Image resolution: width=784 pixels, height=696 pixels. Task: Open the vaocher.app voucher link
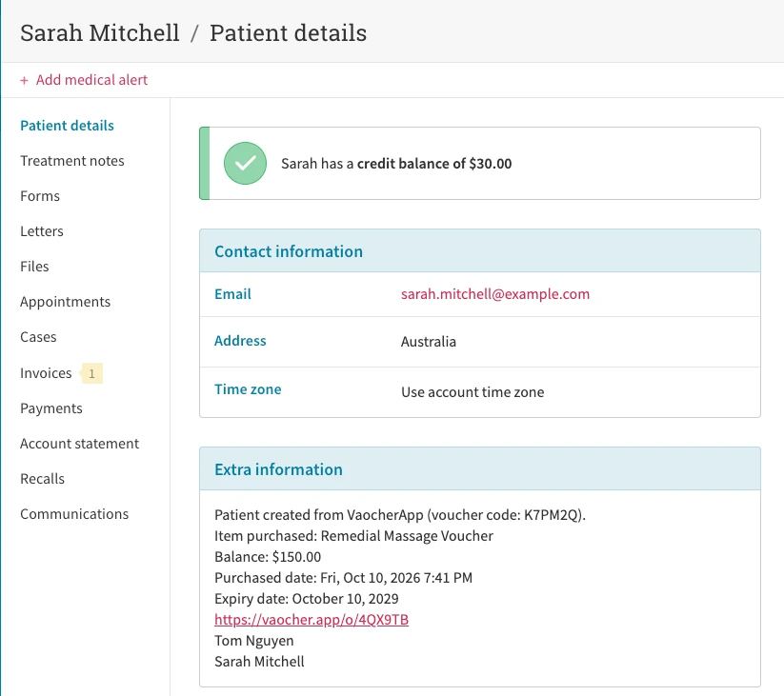[x=312, y=620]
